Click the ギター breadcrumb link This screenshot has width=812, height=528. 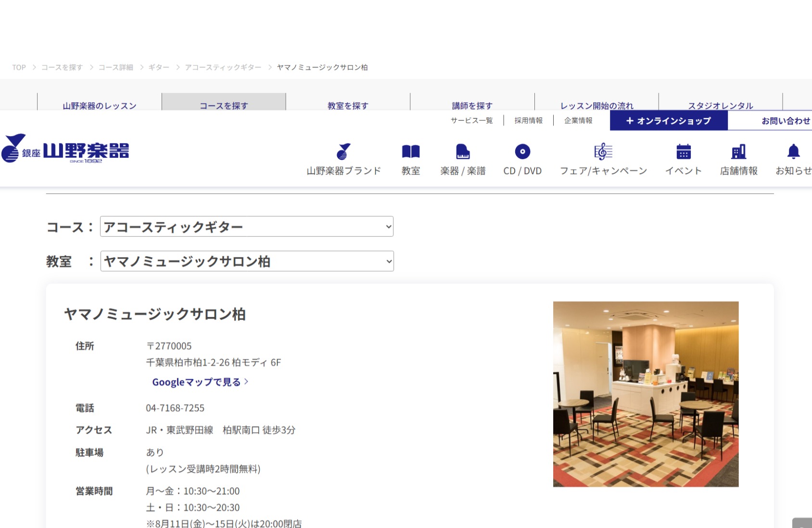point(158,67)
